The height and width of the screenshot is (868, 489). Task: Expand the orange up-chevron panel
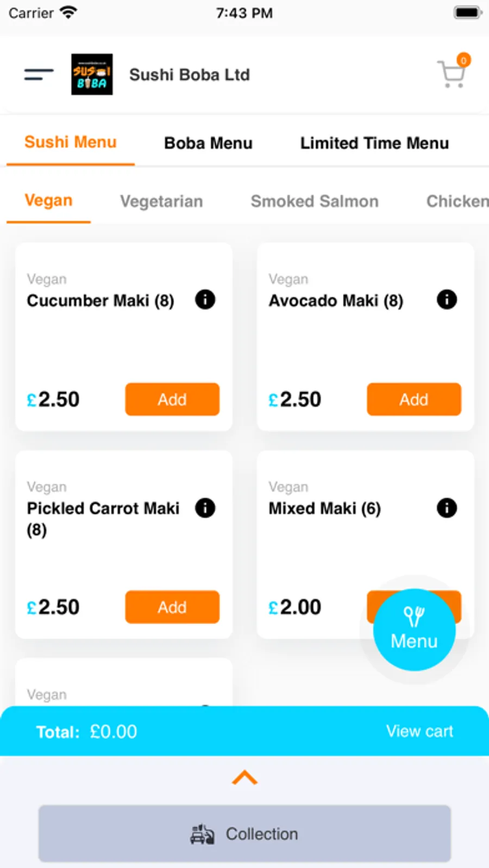tap(244, 778)
